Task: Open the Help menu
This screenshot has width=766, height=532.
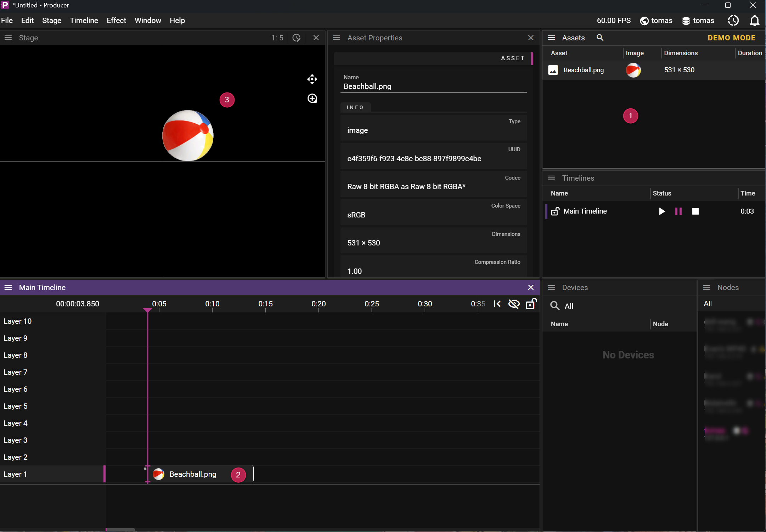Action: (177, 21)
